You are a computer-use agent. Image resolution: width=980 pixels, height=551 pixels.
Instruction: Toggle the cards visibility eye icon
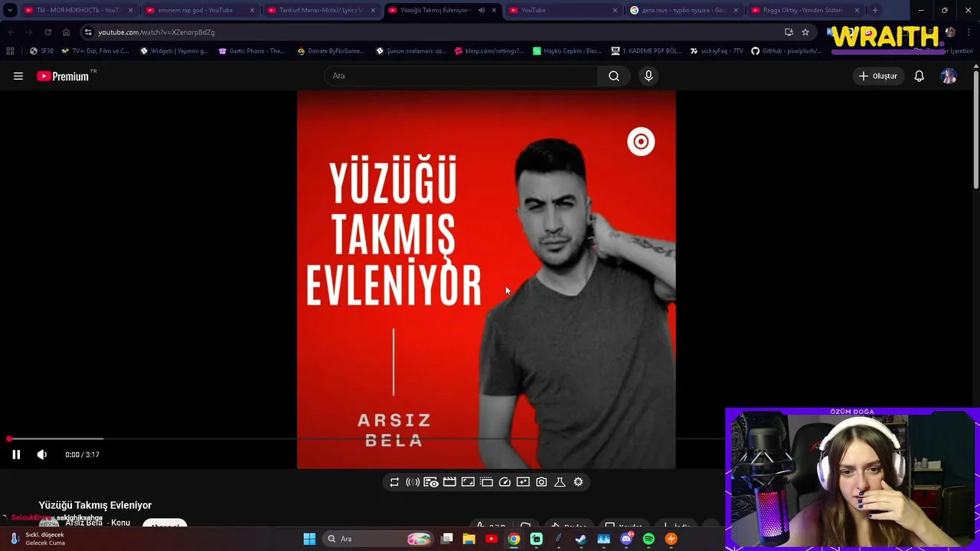431,482
